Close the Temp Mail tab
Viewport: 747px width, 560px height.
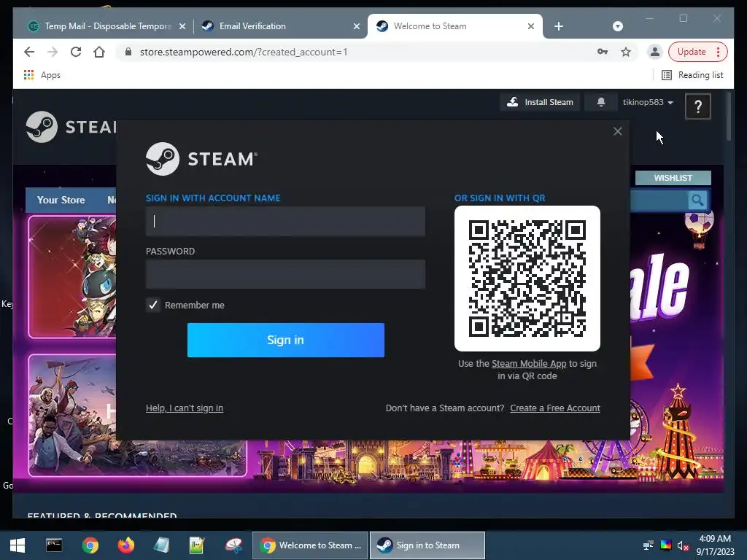coord(182,27)
